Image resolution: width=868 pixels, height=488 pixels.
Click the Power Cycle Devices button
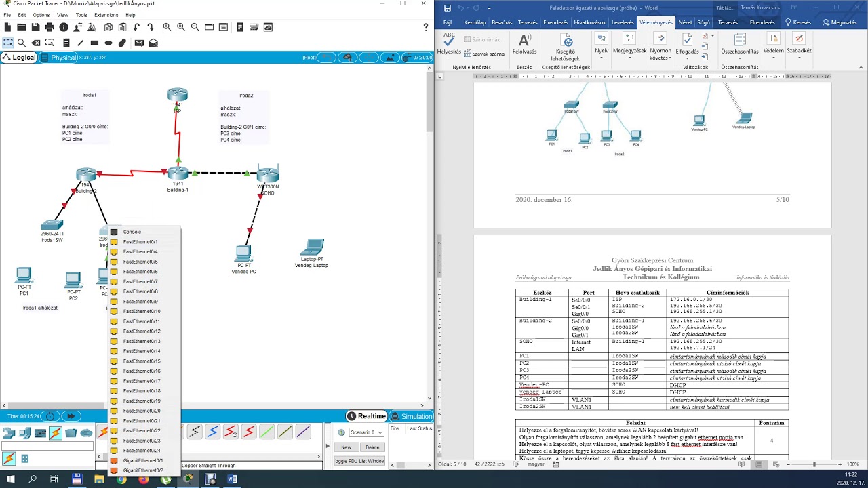click(x=50, y=416)
